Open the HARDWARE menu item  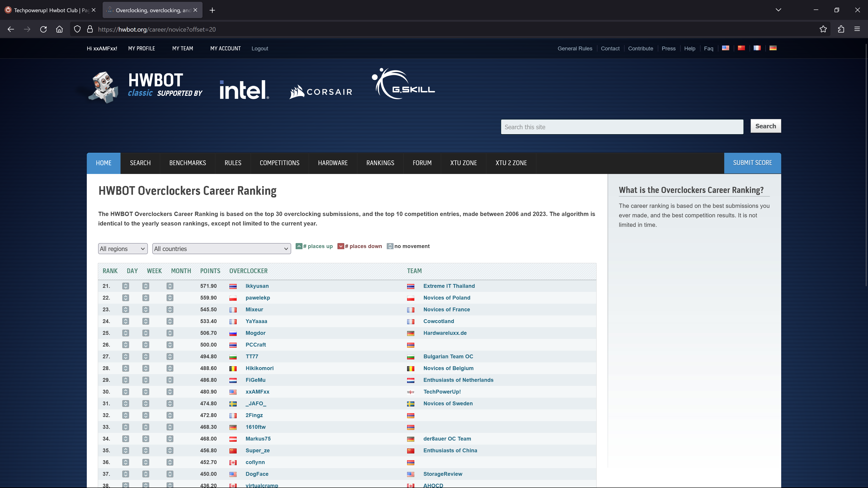[x=333, y=163]
